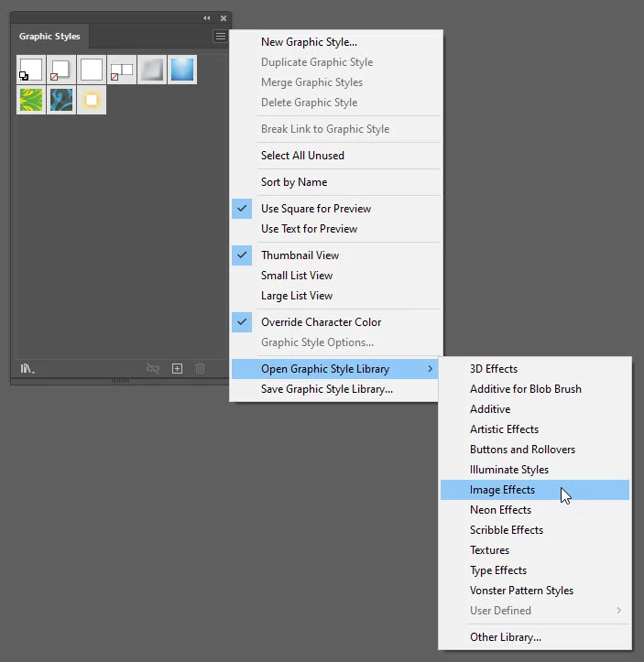Open Vonster Pattern Styles library
644x662 pixels.
(x=535, y=591)
